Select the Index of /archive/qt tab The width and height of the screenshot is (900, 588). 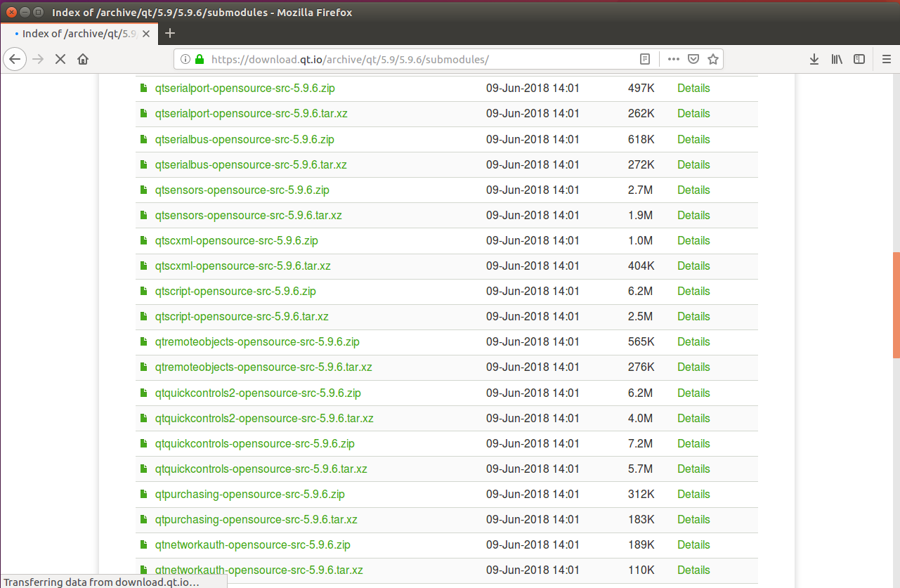[x=79, y=34]
